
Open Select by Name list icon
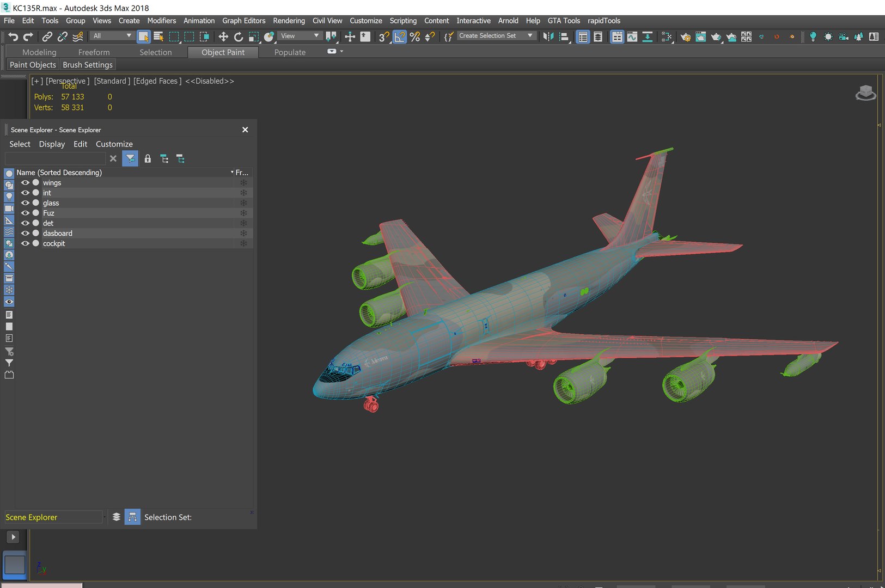coord(158,36)
